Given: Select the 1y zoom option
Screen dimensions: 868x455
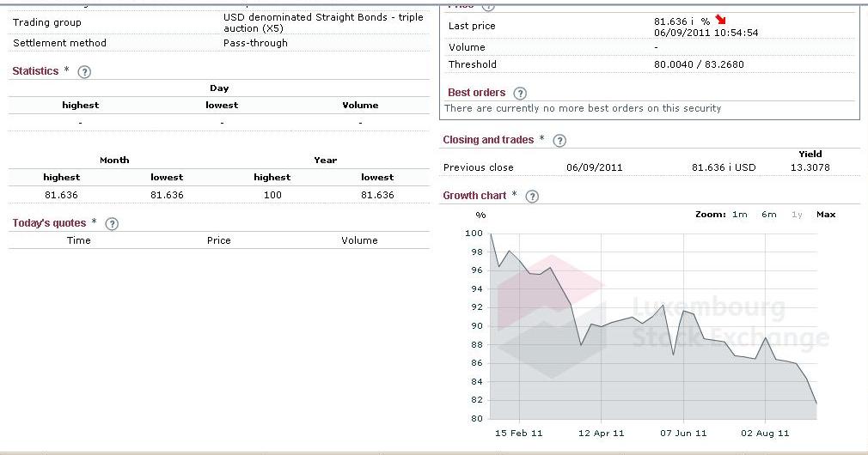Looking at the screenshot, I should [797, 215].
